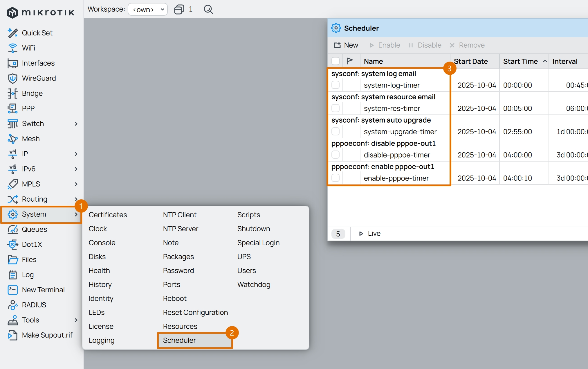Click the Queues gauge icon
This screenshot has height=369, width=588.
point(13,229)
